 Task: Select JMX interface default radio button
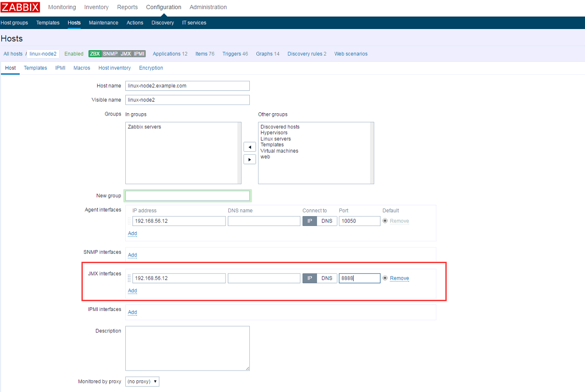[x=385, y=278]
